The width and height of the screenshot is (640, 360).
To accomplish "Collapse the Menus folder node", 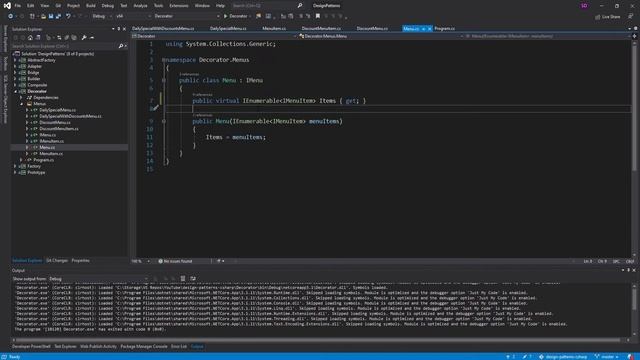I will pyautogui.click(x=21, y=104).
